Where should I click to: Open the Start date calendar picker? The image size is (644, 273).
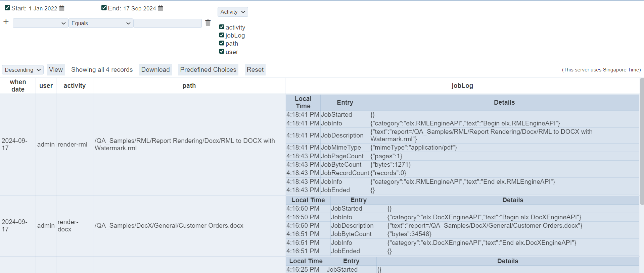click(x=62, y=8)
